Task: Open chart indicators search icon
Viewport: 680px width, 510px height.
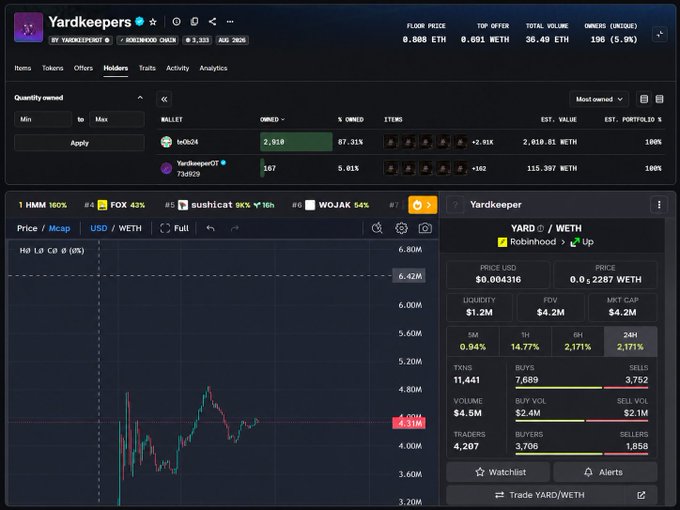Action: (x=377, y=228)
